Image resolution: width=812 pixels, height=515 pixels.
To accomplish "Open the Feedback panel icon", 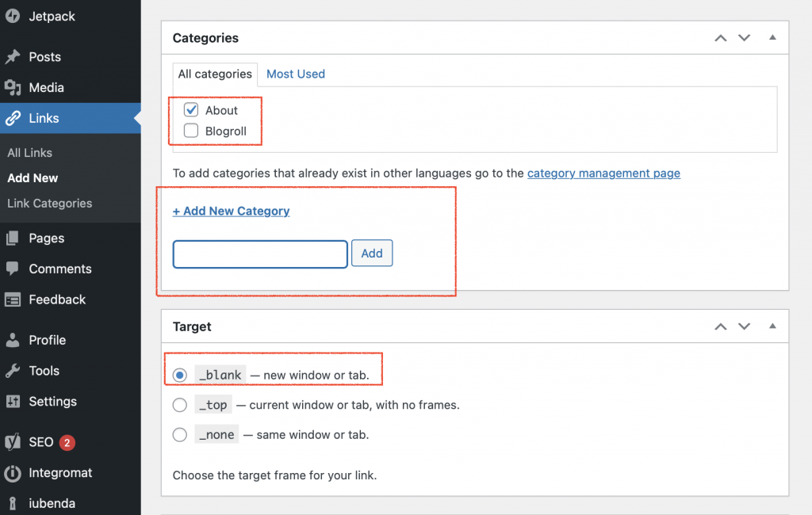I will 13,299.
